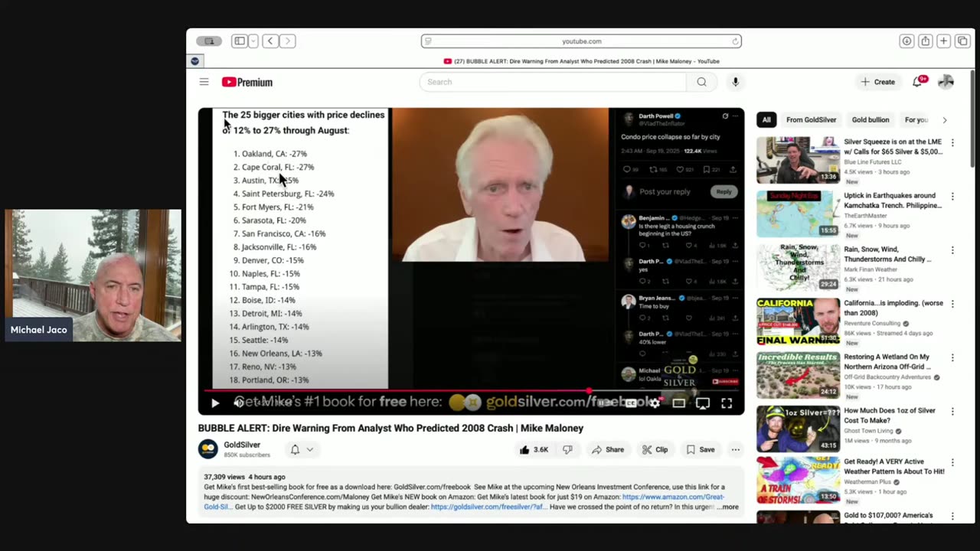Show Safari tab overview

962,41
